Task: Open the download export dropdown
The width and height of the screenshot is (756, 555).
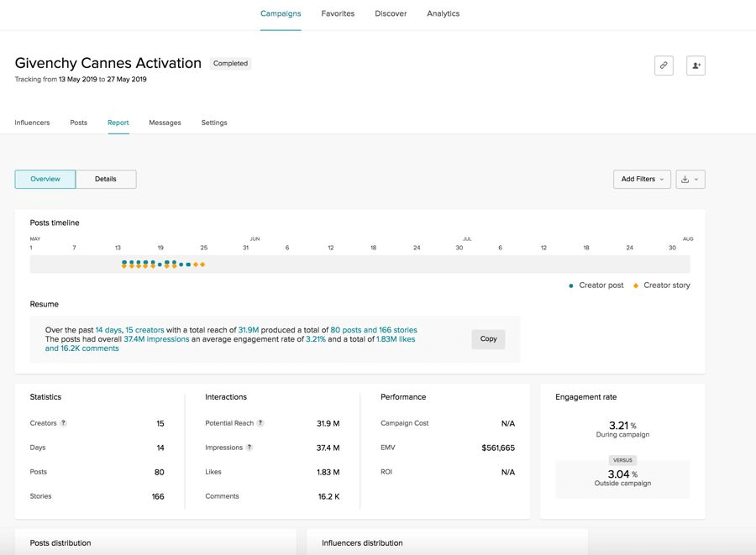Action: point(690,179)
